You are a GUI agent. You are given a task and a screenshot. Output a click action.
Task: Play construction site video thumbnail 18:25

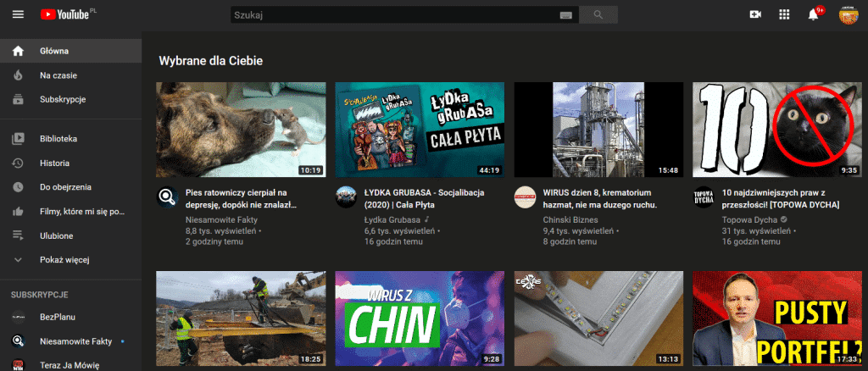click(x=242, y=318)
